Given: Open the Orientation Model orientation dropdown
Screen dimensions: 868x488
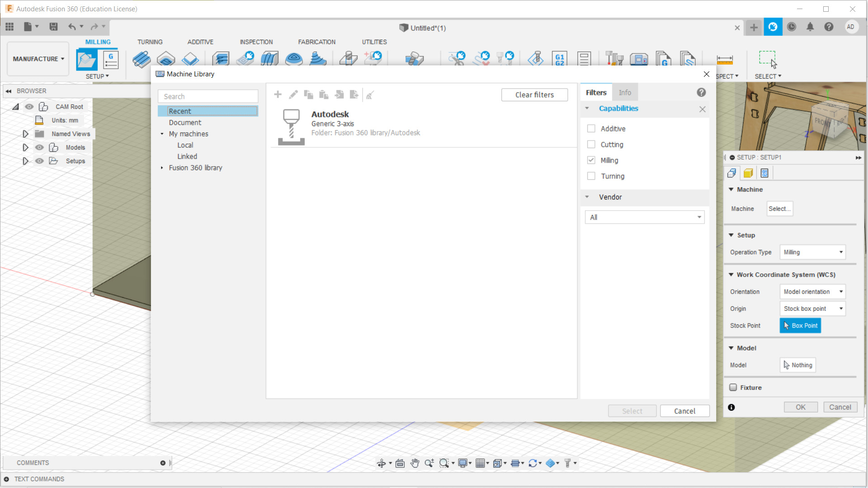Looking at the screenshot, I should pyautogui.click(x=813, y=292).
